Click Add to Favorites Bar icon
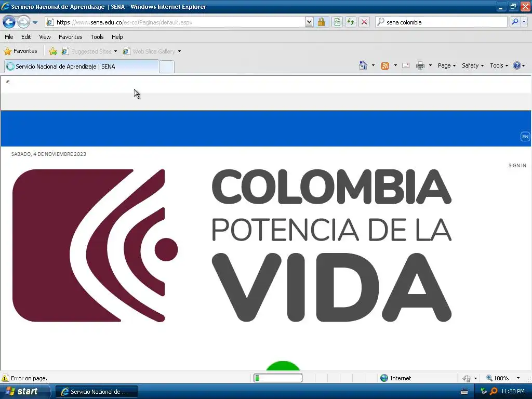Image resolution: width=532 pixels, height=399 pixels. coord(52,51)
